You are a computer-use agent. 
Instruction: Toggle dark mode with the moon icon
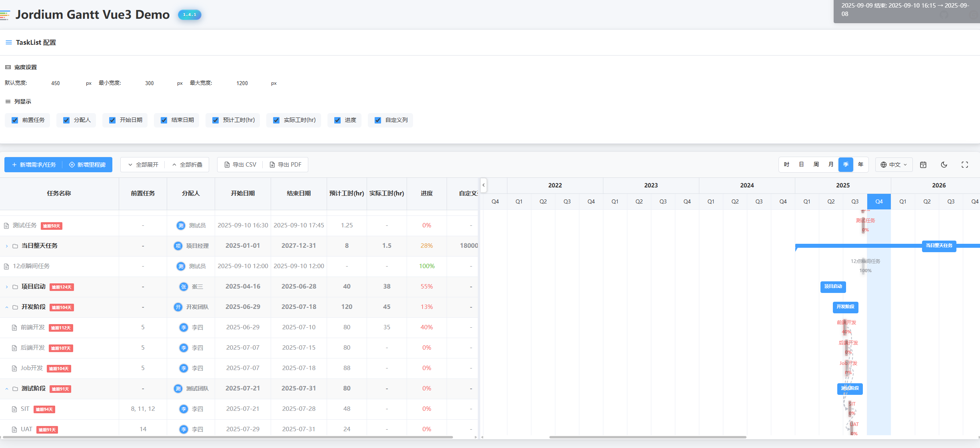point(944,165)
